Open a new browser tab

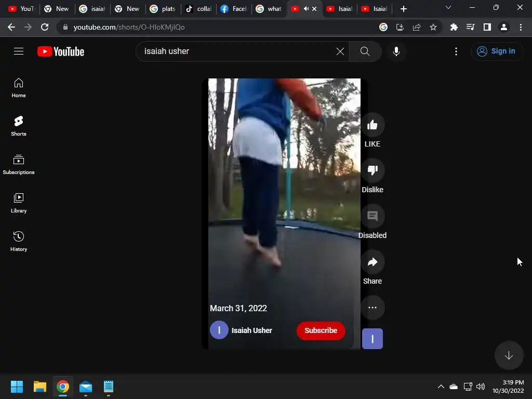[x=403, y=9]
